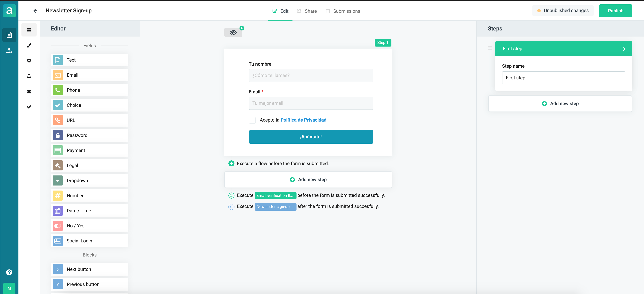Add a Payment field
644x294 pixels.
click(x=90, y=150)
